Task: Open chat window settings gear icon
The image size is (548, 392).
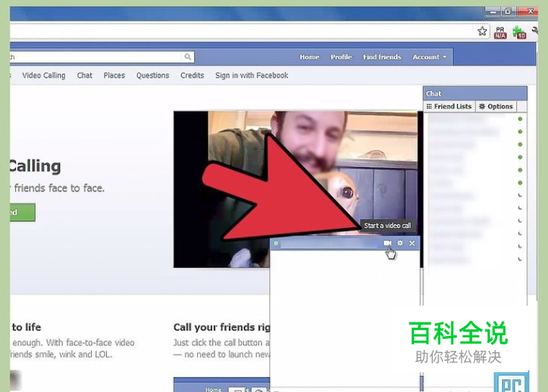Action: point(400,243)
